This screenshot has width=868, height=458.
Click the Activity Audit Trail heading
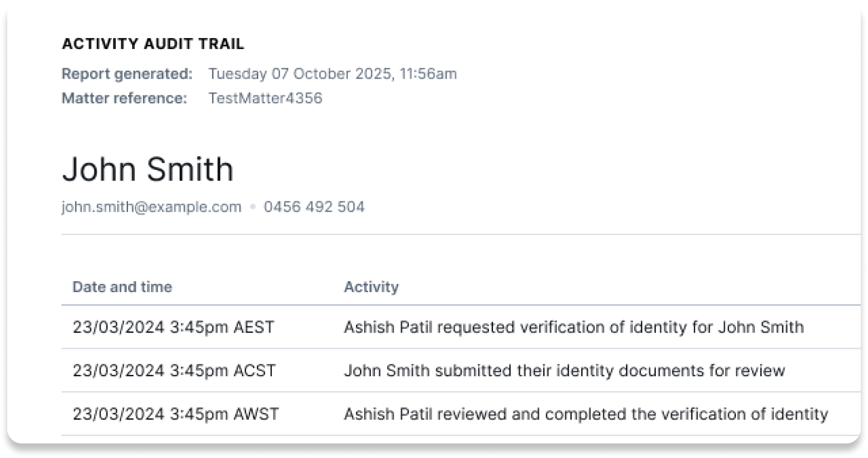coord(153,44)
